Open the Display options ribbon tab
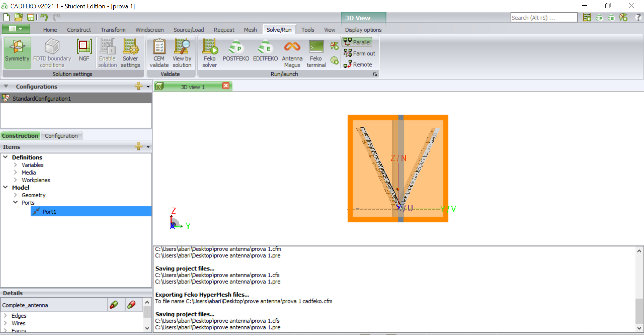 [x=363, y=30]
